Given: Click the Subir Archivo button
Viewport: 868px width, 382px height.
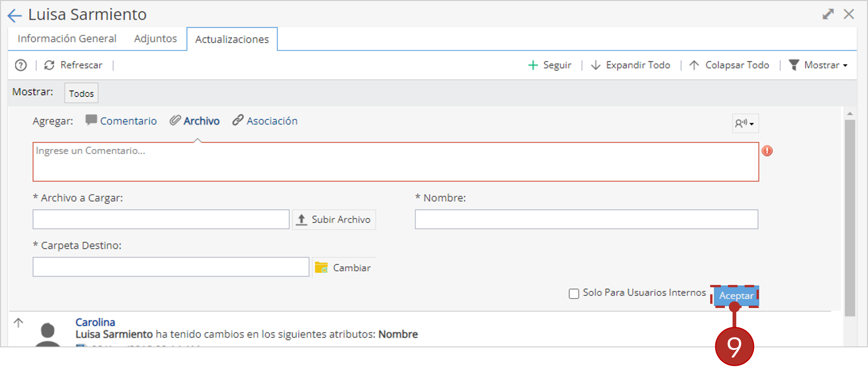Looking at the screenshot, I should click(334, 220).
